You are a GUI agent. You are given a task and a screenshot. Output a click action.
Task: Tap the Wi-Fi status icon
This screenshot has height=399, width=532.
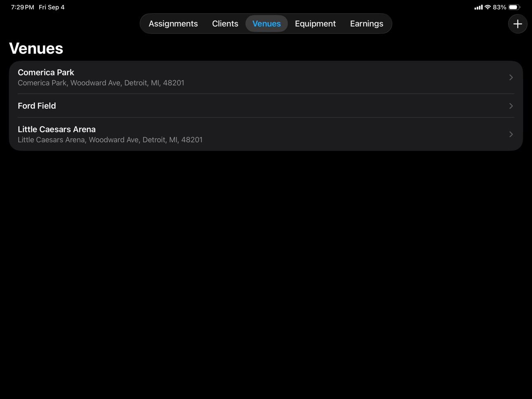tap(487, 7)
